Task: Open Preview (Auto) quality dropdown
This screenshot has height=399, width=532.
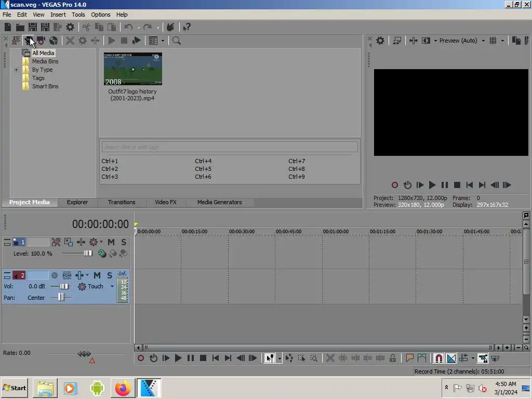Action: pyautogui.click(x=483, y=41)
